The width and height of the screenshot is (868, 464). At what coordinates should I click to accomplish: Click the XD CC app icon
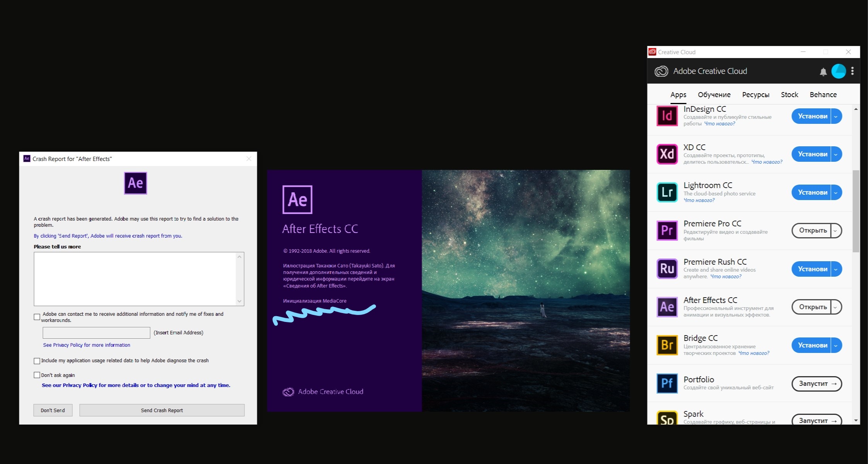point(667,154)
